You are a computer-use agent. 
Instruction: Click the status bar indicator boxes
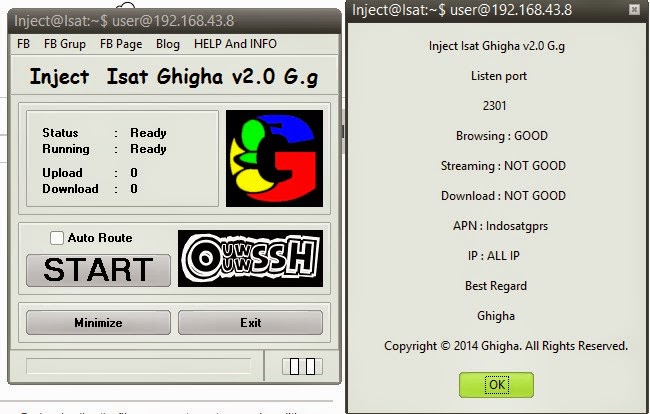click(x=302, y=366)
